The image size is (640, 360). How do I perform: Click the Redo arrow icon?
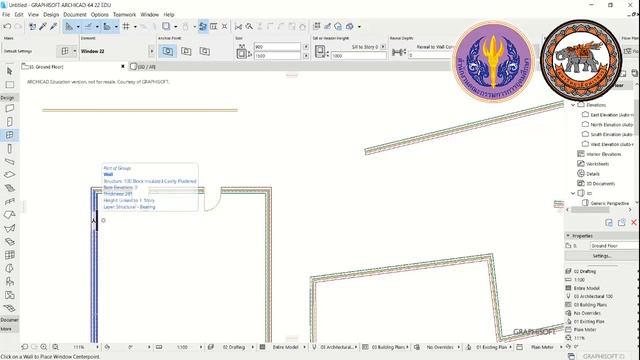tap(18, 27)
